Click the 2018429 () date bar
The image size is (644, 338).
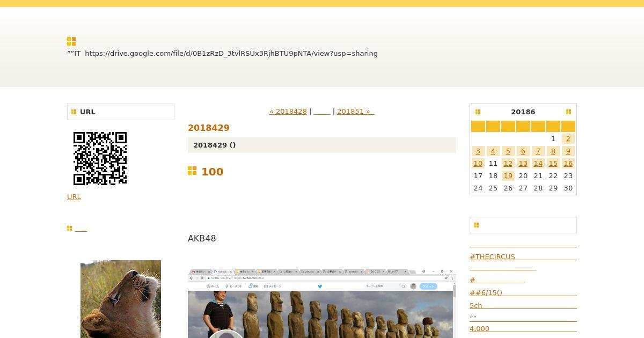(x=322, y=145)
